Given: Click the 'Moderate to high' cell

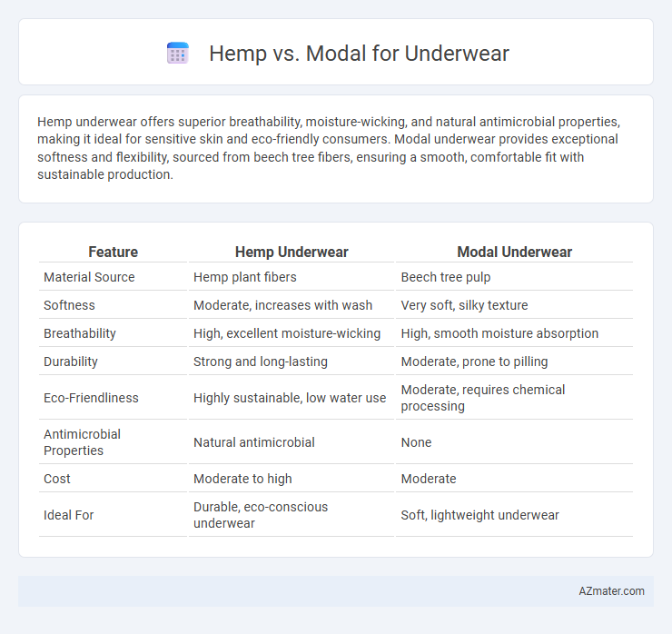Looking at the screenshot, I should coord(242,479).
